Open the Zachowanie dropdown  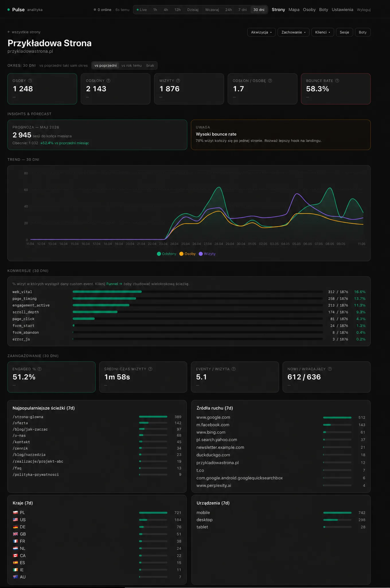tap(293, 32)
